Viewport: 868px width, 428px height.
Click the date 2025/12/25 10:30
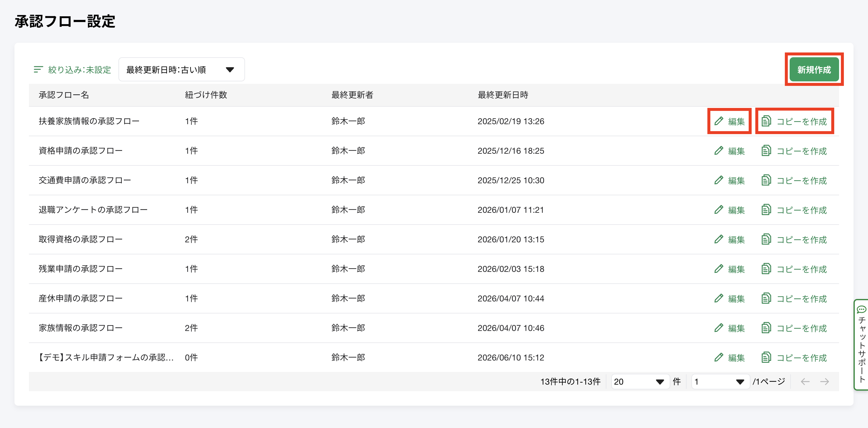tap(511, 180)
